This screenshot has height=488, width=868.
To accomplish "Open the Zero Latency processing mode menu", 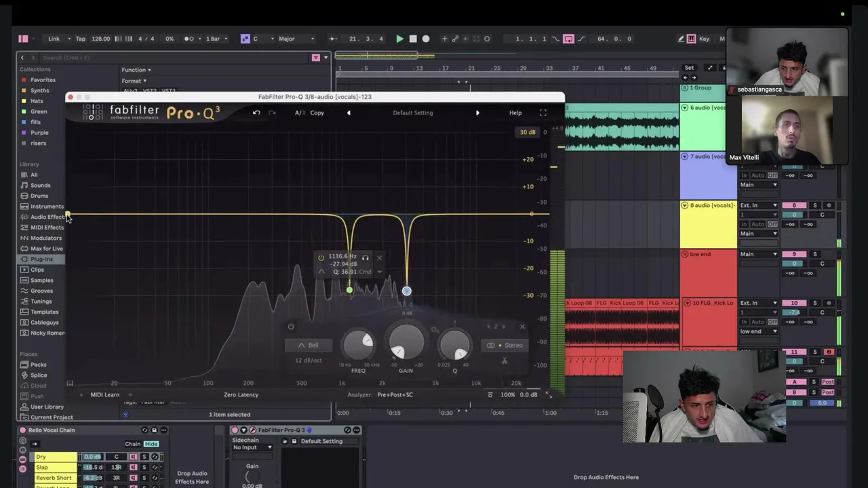I will pyautogui.click(x=241, y=394).
